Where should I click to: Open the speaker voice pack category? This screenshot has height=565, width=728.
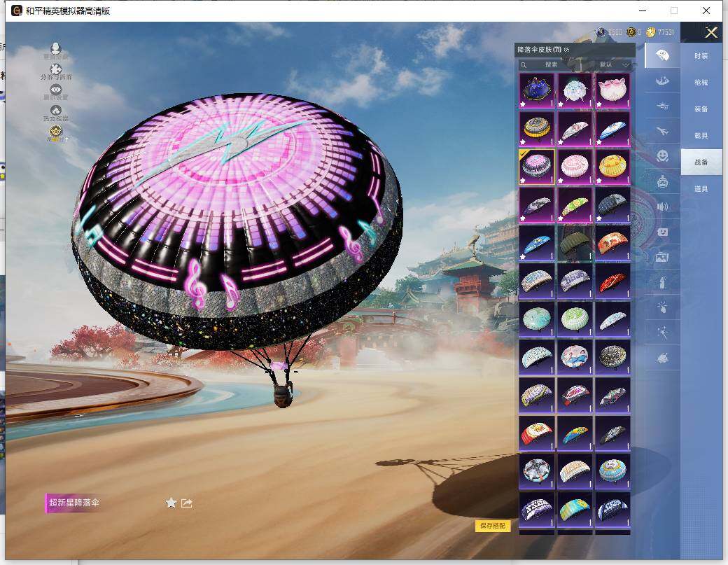click(662, 207)
